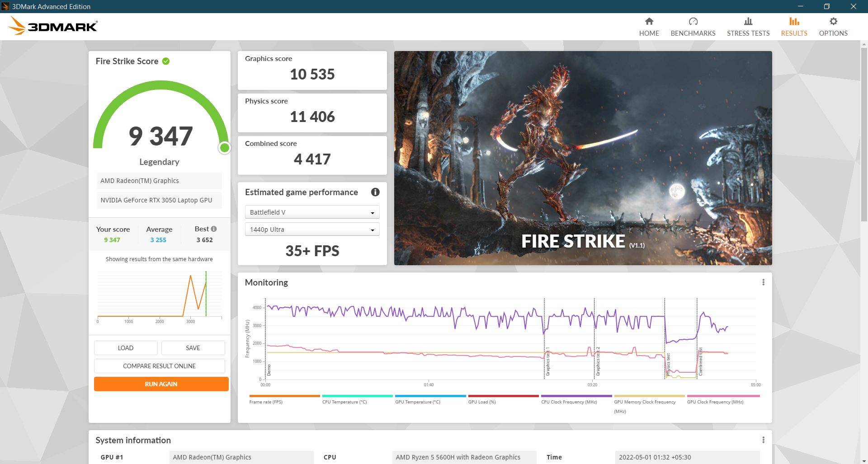Click the LOAD button

(126, 348)
